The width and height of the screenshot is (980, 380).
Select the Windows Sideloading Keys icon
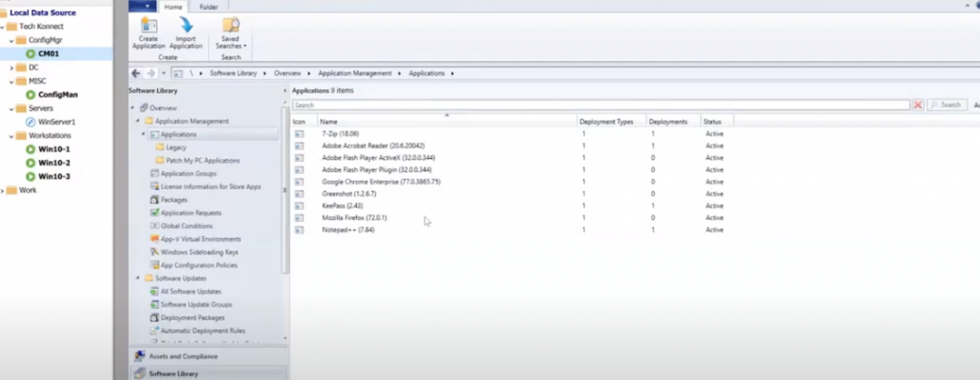pos(155,253)
